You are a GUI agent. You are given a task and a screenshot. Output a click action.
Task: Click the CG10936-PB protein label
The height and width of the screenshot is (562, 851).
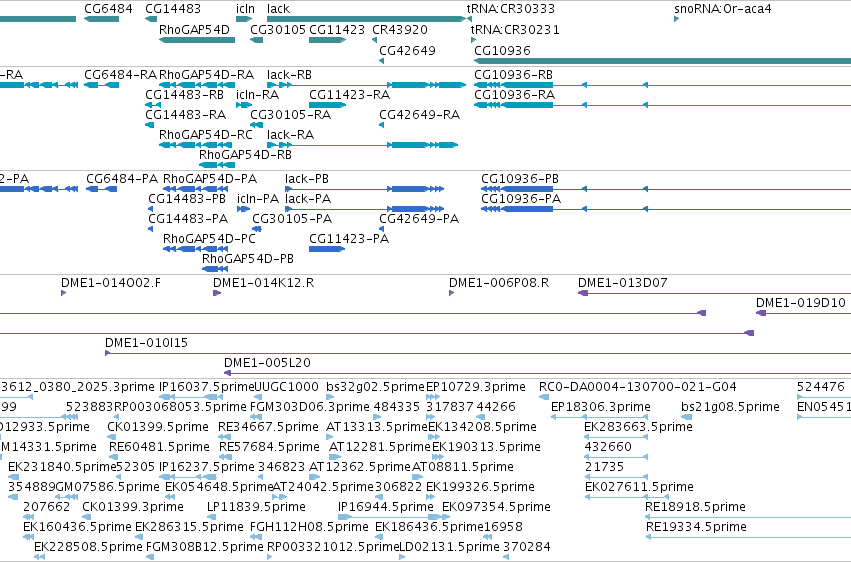pyautogui.click(x=520, y=179)
